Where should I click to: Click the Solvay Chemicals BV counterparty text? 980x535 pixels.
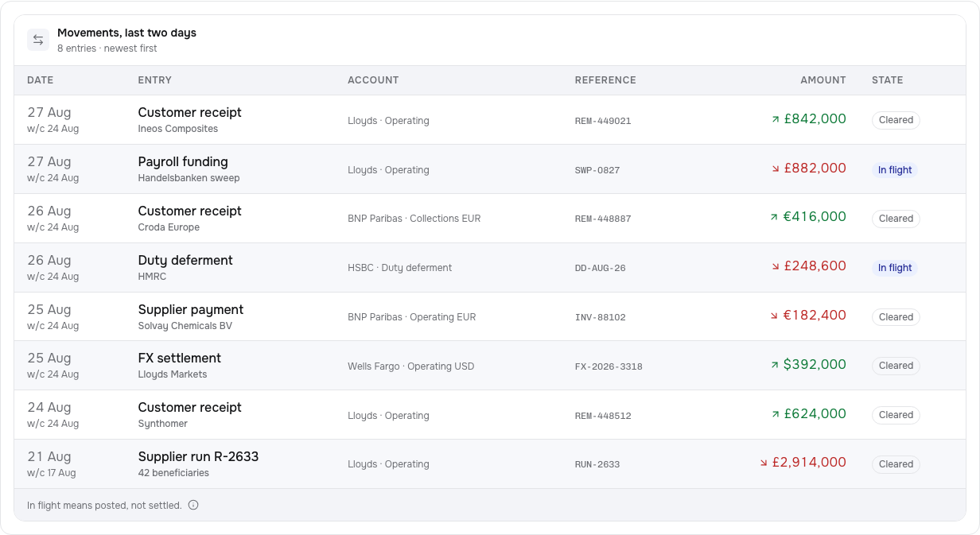pyautogui.click(x=185, y=326)
